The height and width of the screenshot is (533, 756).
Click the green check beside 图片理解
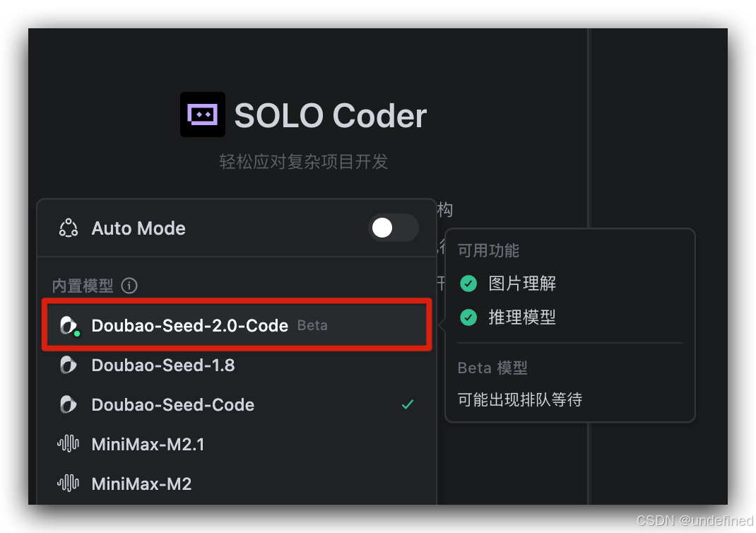click(x=468, y=283)
